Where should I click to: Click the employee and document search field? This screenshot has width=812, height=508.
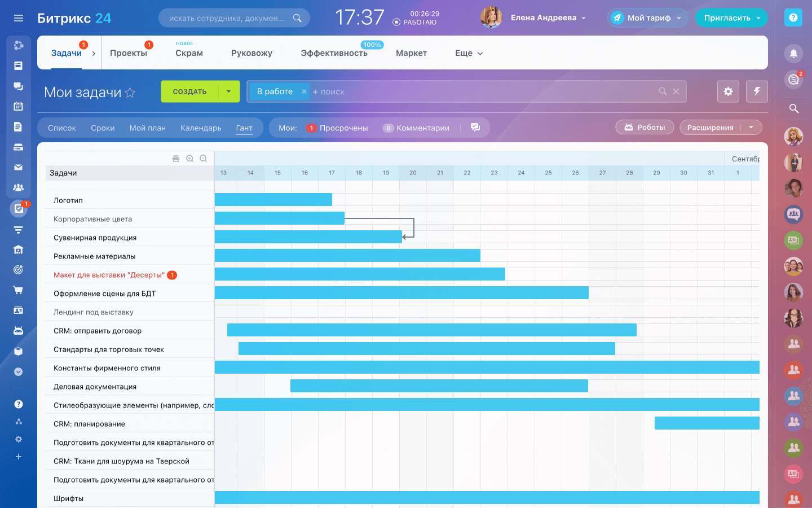pos(227,18)
